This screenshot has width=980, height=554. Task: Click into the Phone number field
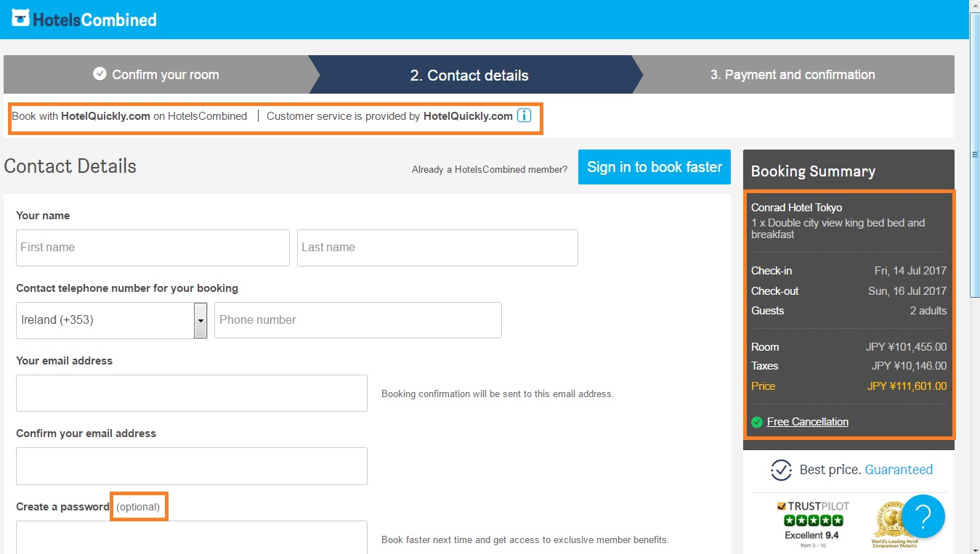pyautogui.click(x=358, y=320)
